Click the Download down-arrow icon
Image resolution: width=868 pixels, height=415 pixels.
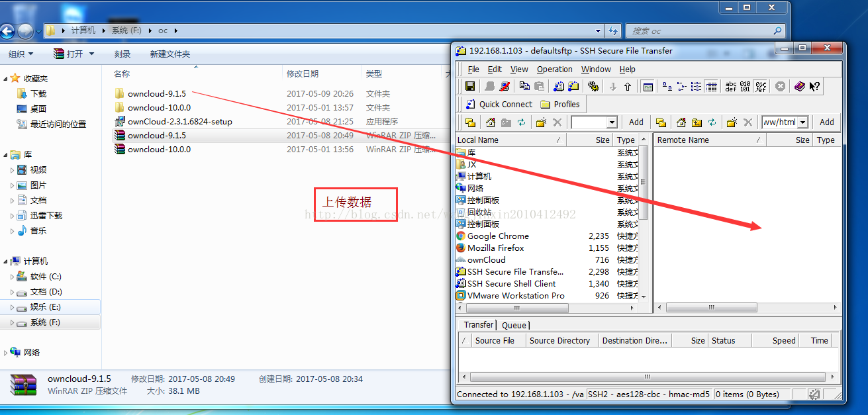point(613,87)
